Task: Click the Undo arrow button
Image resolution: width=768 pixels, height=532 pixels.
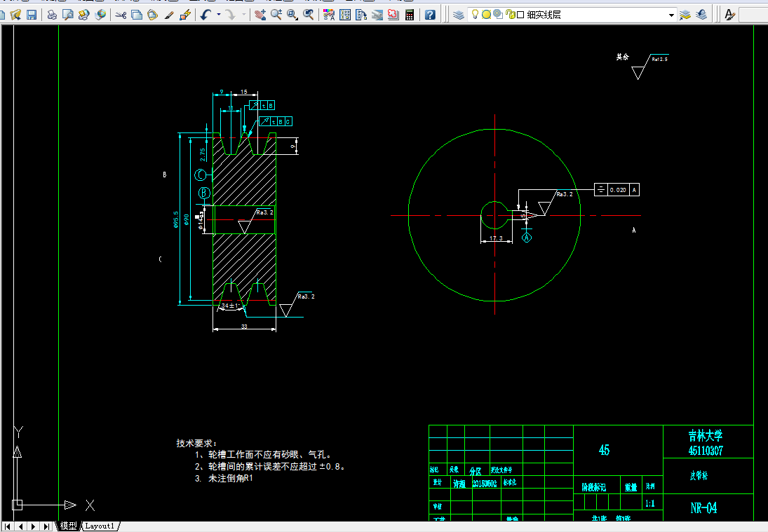Action: tap(206, 14)
